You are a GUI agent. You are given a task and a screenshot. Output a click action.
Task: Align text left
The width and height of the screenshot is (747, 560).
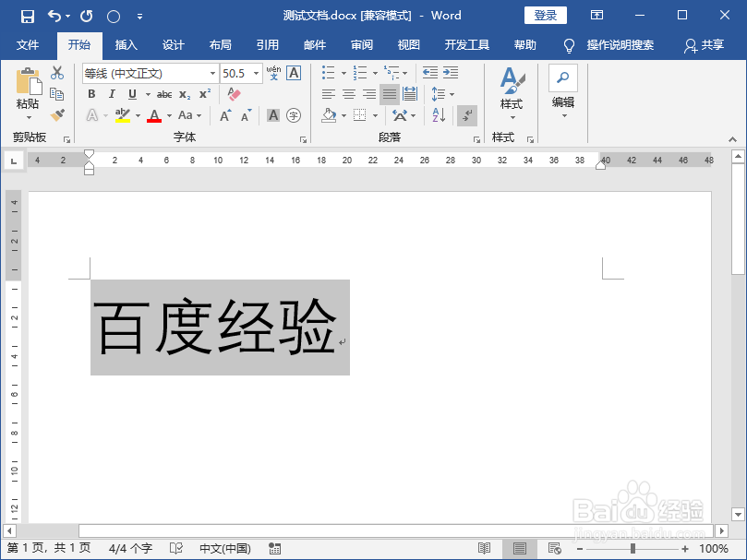point(328,94)
